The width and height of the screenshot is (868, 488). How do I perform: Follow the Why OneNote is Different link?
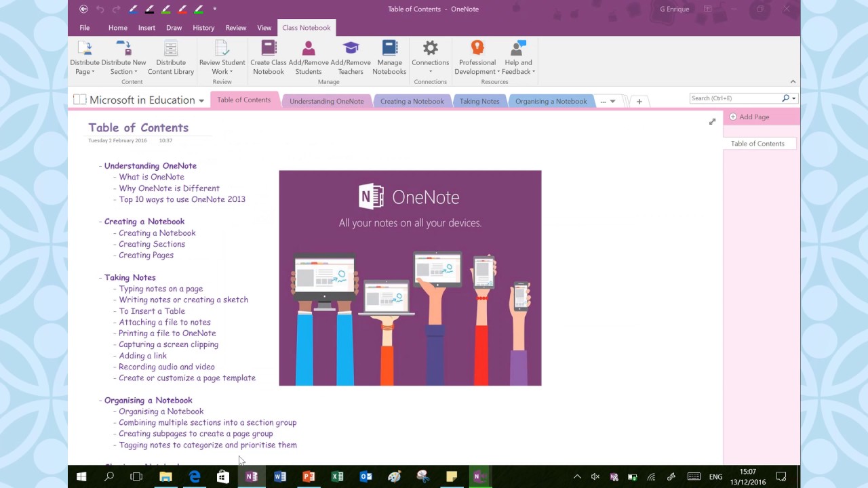169,188
